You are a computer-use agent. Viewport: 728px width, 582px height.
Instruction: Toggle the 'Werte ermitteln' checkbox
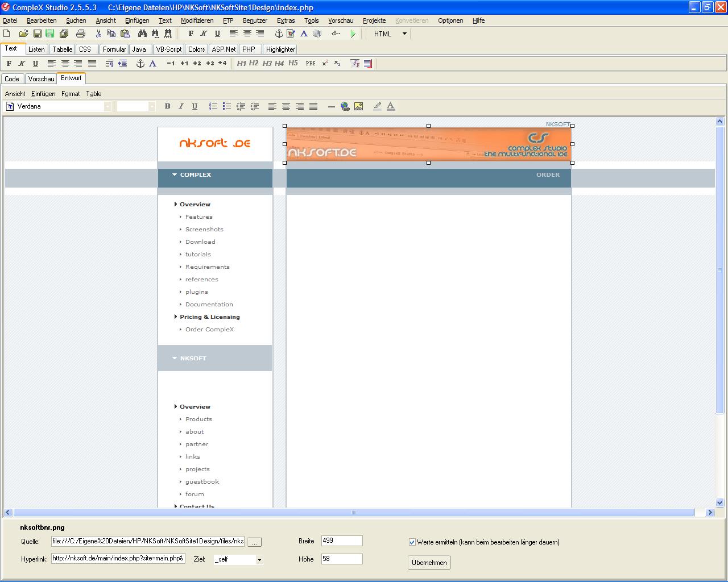click(412, 542)
